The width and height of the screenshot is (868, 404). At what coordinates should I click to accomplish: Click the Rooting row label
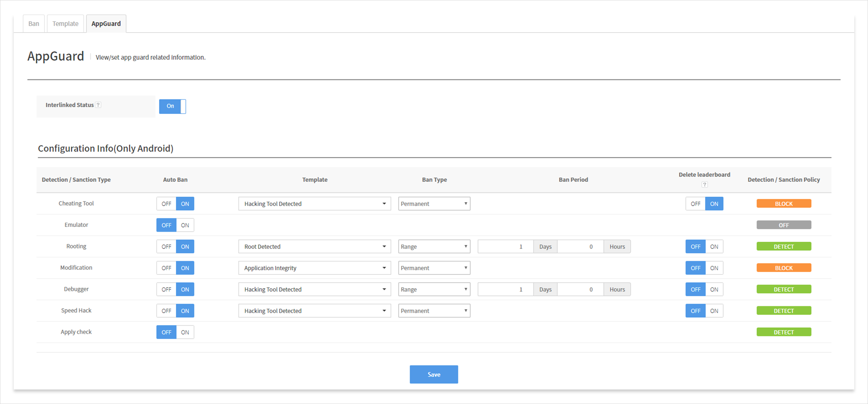point(76,246)
